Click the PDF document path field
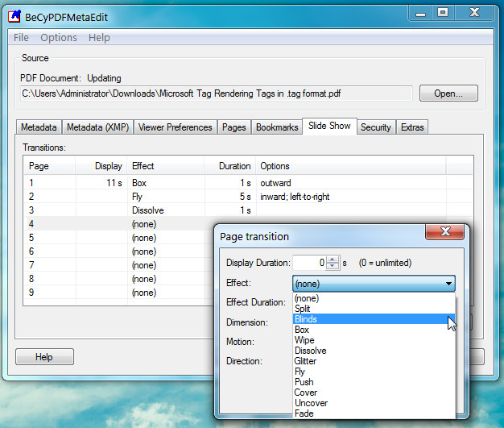 [x=216, y=93]
